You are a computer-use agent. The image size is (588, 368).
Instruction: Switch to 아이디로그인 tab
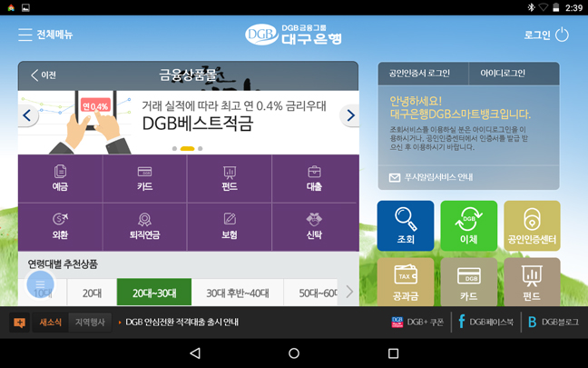pos(514,74)
